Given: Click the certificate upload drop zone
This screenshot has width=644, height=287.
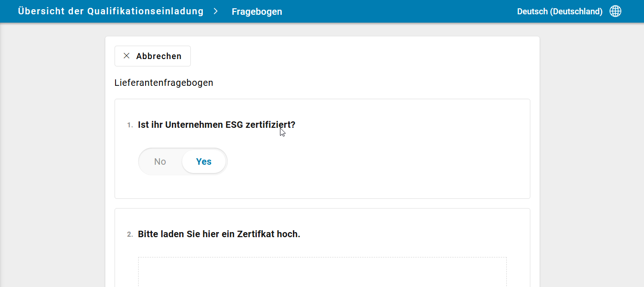Looking at the screenshot, I should (322, 272).
